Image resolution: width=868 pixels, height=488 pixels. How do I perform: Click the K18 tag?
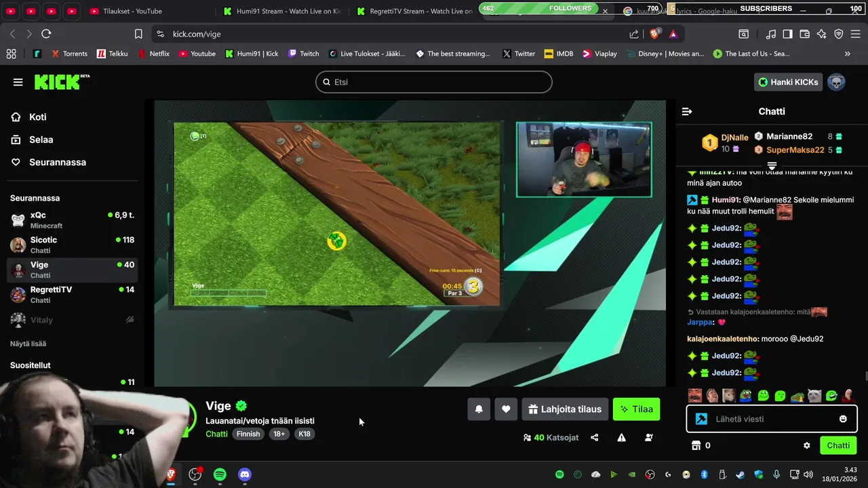[304, 434]
